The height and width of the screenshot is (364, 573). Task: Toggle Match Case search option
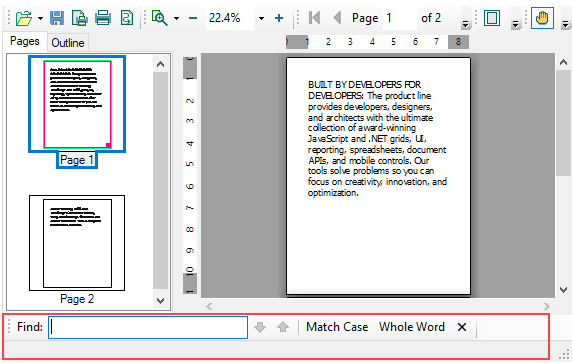[337, 327]
